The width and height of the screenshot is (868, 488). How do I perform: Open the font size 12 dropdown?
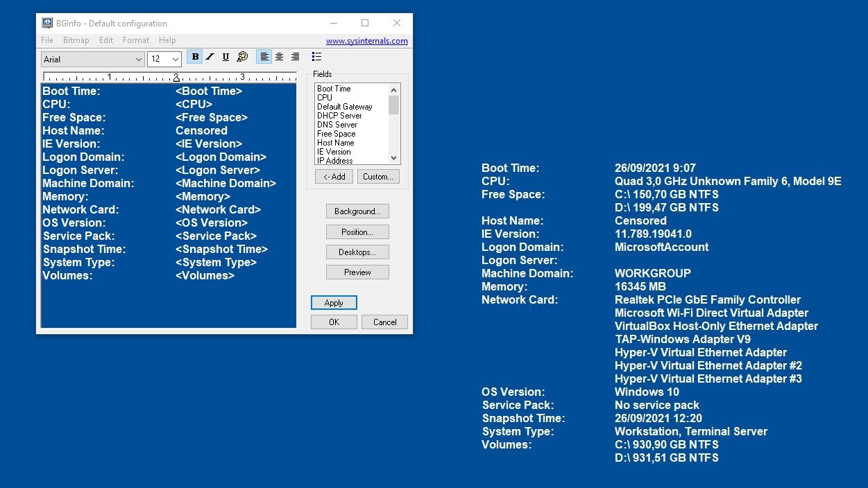165,59
